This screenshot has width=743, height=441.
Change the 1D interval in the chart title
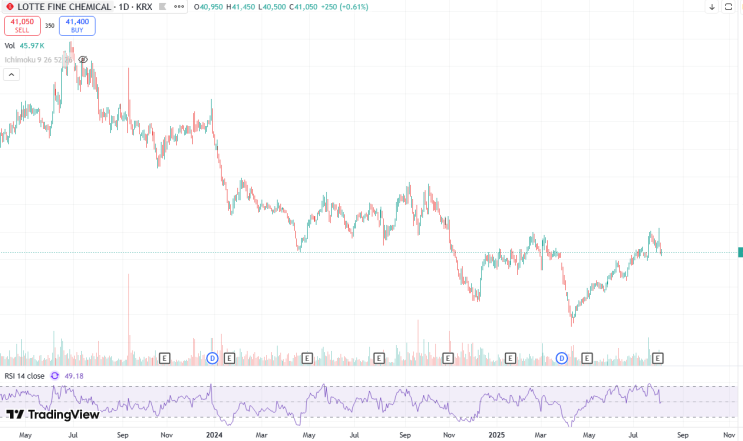point(124,7)
